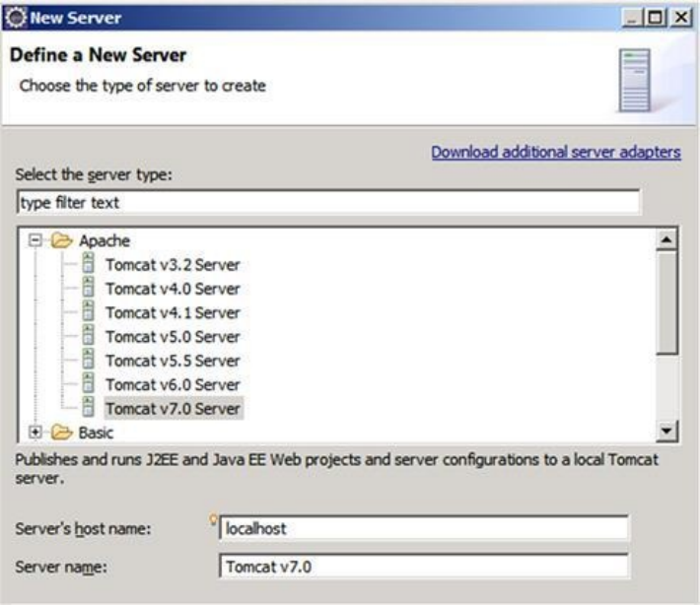Focus the type filter text field
Image resolution: width=700 pixels, height=605 pixels.
(x=328, y=203)
